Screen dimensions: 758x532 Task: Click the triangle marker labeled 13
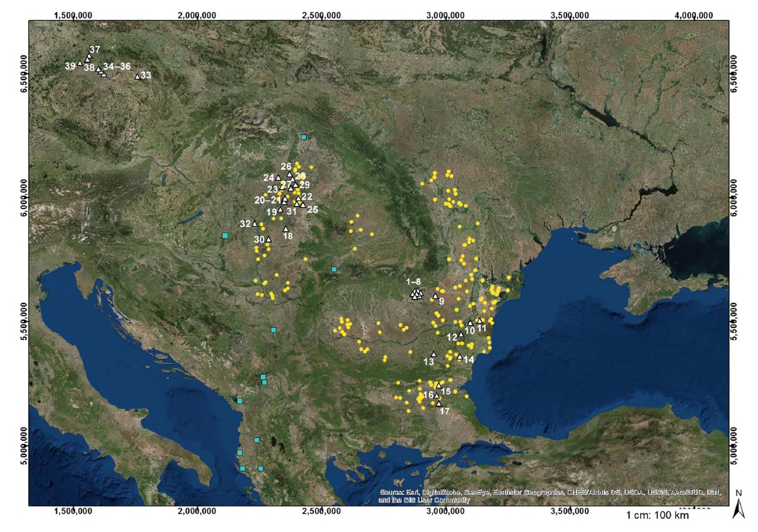coord(434,354)
